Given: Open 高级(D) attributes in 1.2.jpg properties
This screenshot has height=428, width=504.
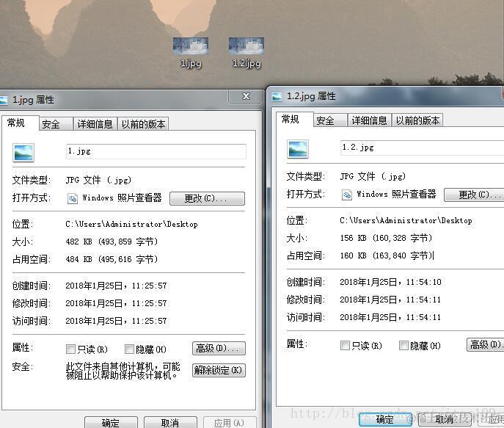Looking at the screenshot, I should pyautogui.click(x=486, y=345).
